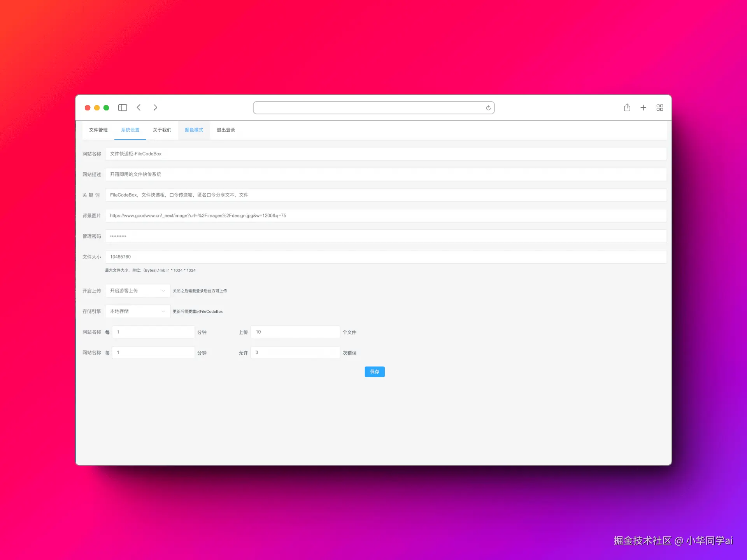The height and width of the screenshot is (560, 747).
Task: Click the yellow minimize window dot
Action: pos(97,108)
